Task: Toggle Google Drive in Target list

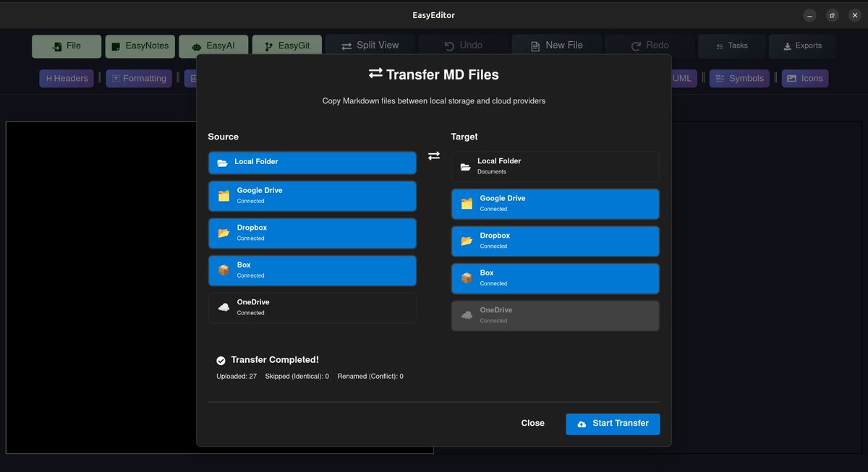Action: [556, 204]
